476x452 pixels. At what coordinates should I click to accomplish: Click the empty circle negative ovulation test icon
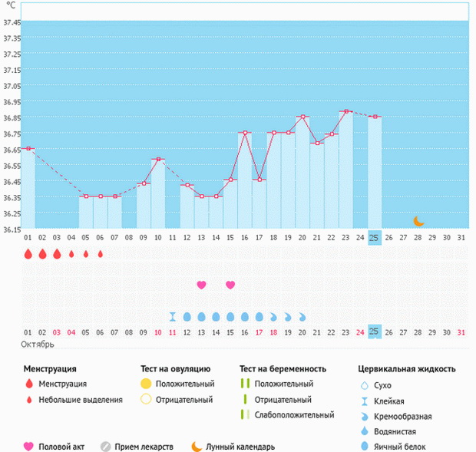[x=146, y=399]
